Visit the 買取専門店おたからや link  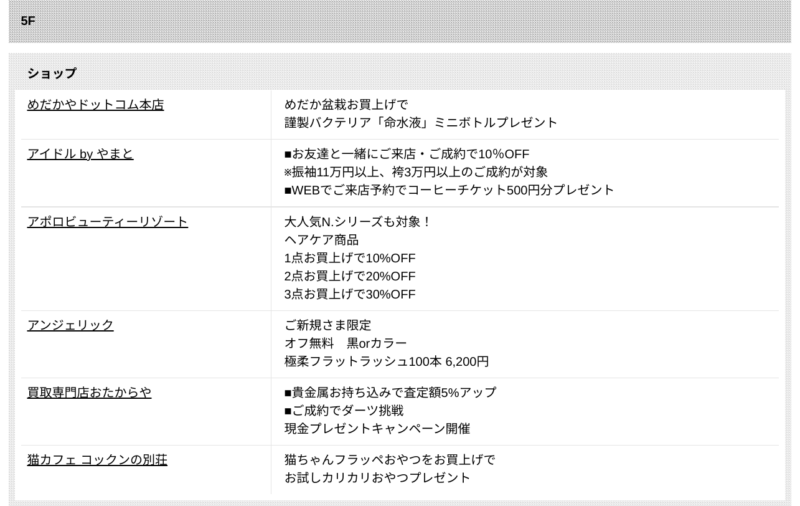[x=89, y=392]
